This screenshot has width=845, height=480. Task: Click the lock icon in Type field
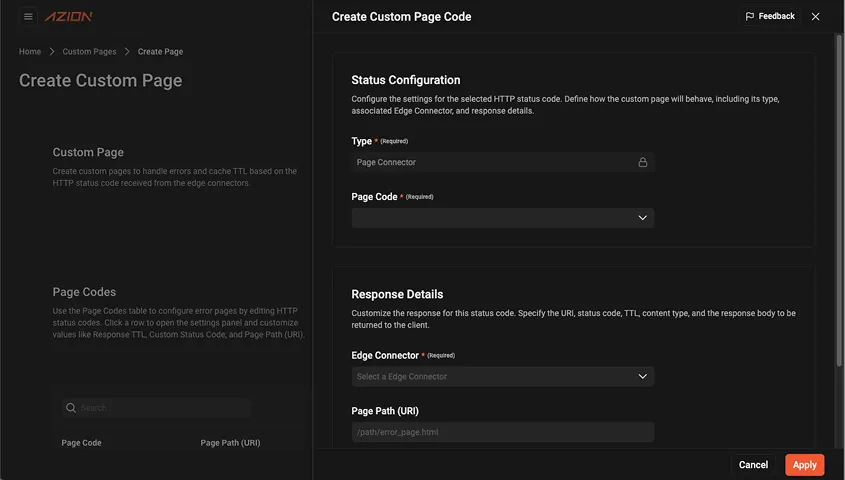point(642,162)
